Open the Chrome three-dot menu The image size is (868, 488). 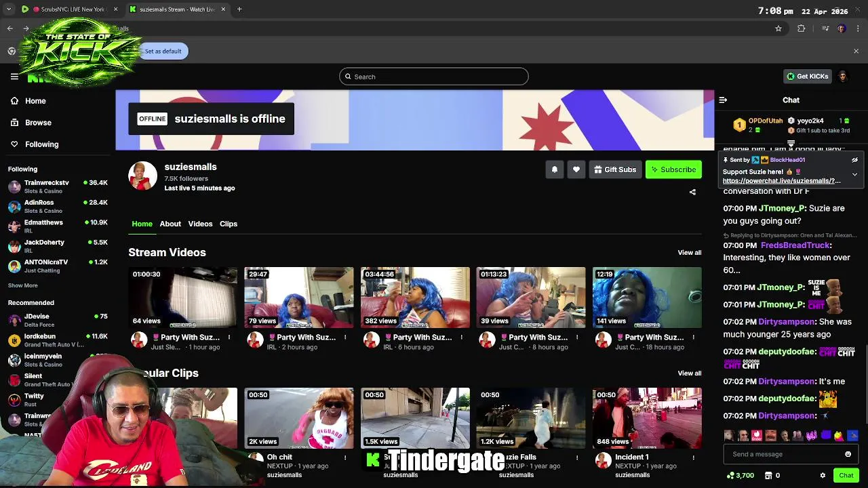[x=859, y=28]
